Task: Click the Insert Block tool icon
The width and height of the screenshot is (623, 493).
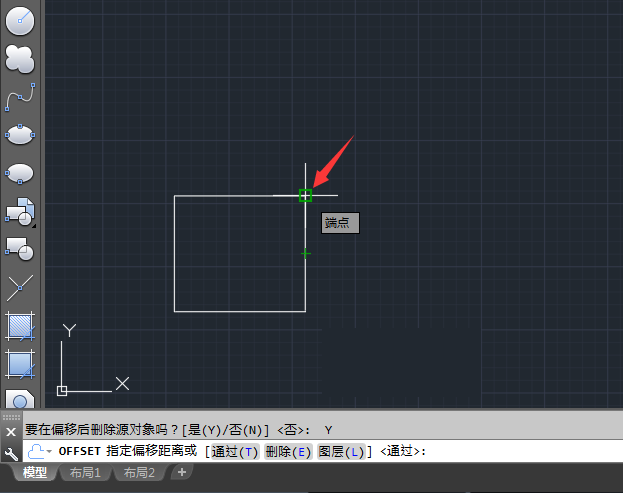Action: (20, 212)
